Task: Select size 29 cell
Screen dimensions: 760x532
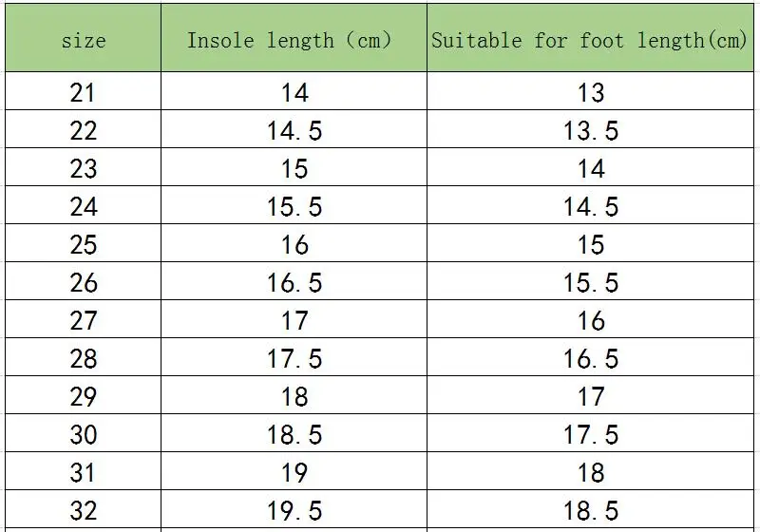Action: coord(84,396)
